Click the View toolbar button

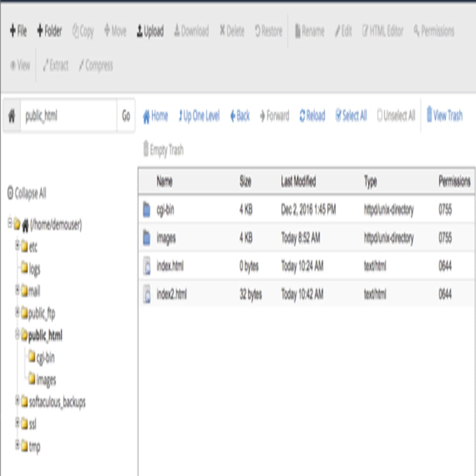pos(20,65)
